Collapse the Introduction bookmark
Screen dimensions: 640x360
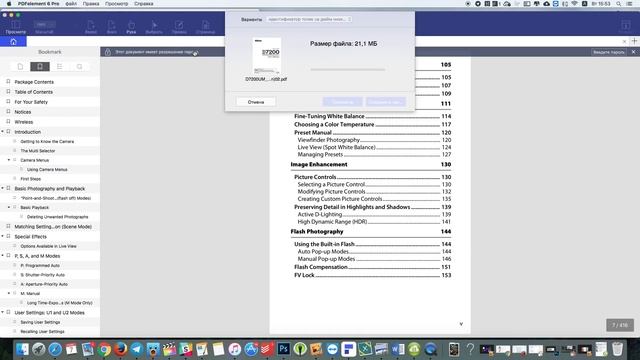(2, 131)
